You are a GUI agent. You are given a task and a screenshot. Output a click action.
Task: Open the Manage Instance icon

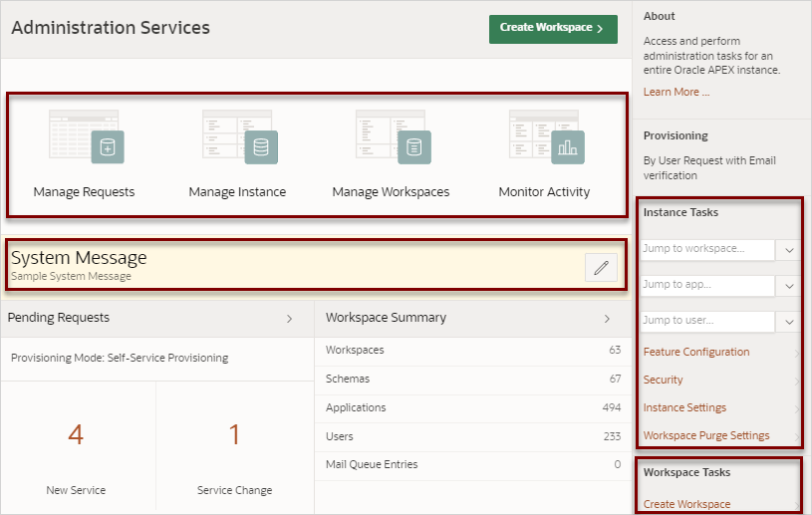point(238,137)
